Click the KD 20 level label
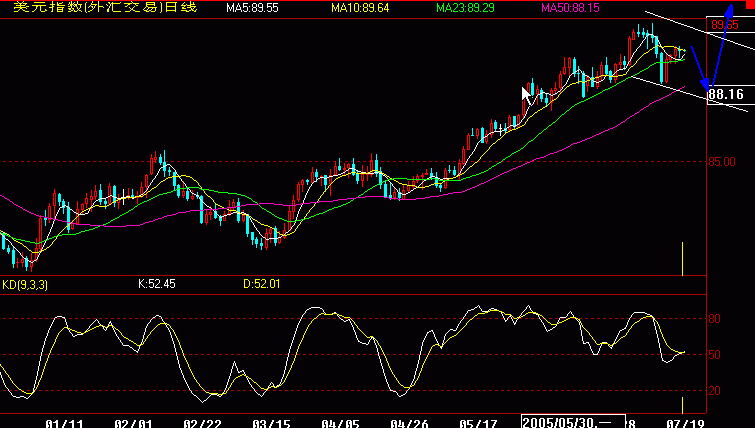Image resolution: width=755 pixels, height=428 pixels. 715,391
